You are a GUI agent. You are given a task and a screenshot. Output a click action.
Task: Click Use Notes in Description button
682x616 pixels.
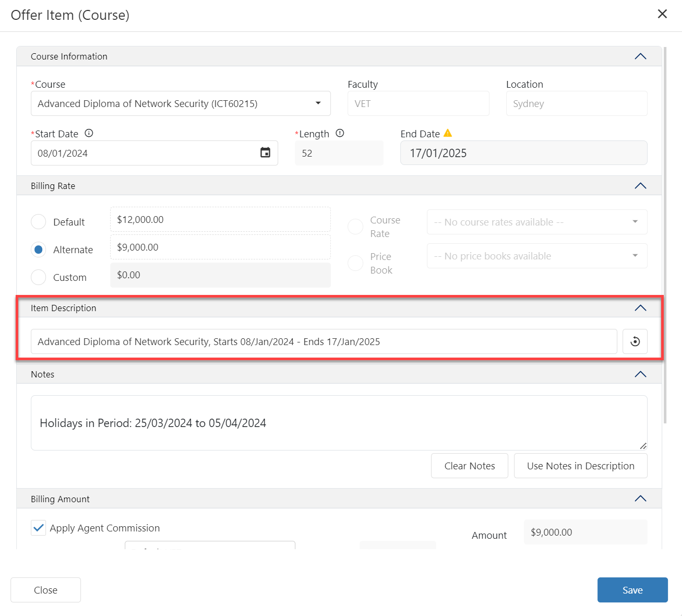pyautogui.click(x=580, y=466)
